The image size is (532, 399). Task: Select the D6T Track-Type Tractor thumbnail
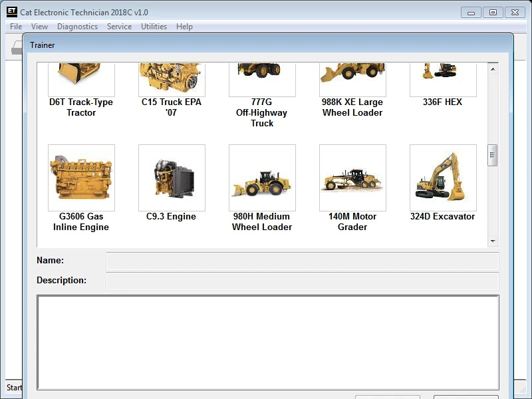click(81, 80)
